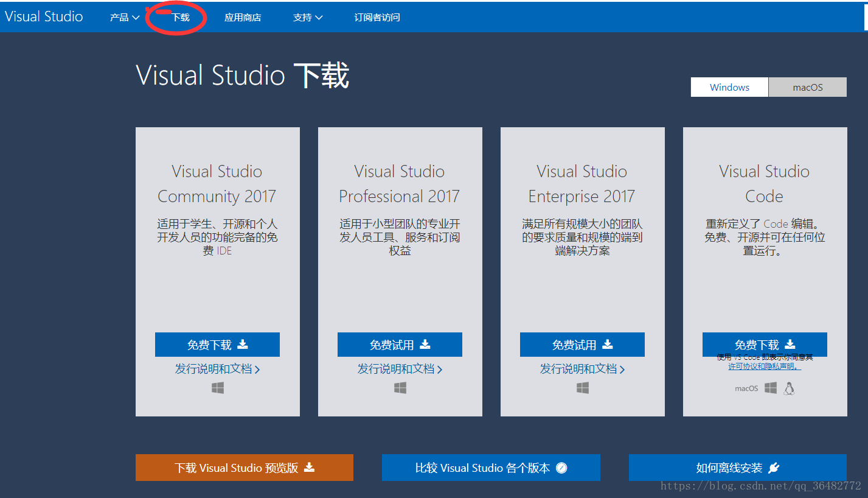Click the Professional description 适用于小型团队的专业开
The height and width of the screenshot is (498, 868).
[x=400, y=224]
